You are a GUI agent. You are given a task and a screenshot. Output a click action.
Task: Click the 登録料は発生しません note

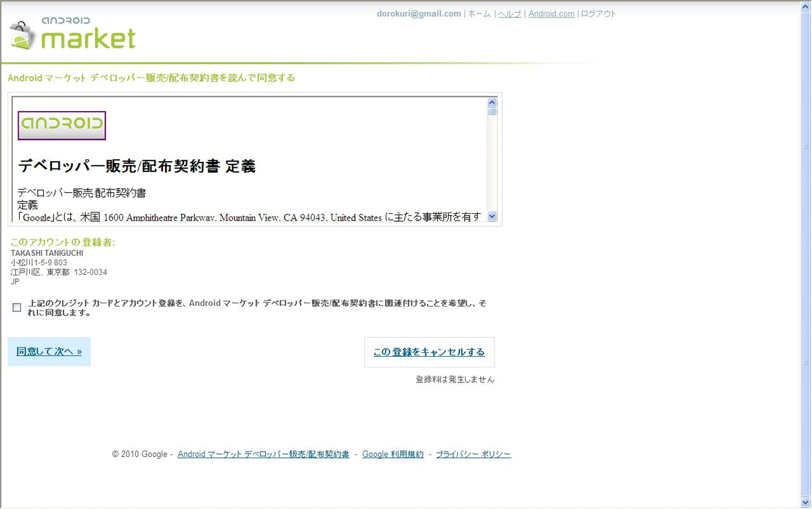[455, 380]
